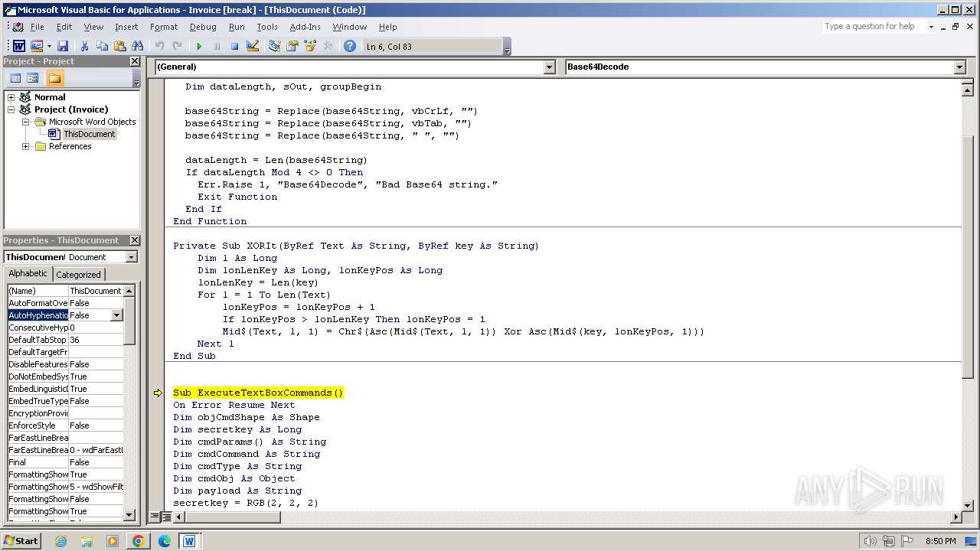Toggle Folders icon in Project panel

point(54,78)
